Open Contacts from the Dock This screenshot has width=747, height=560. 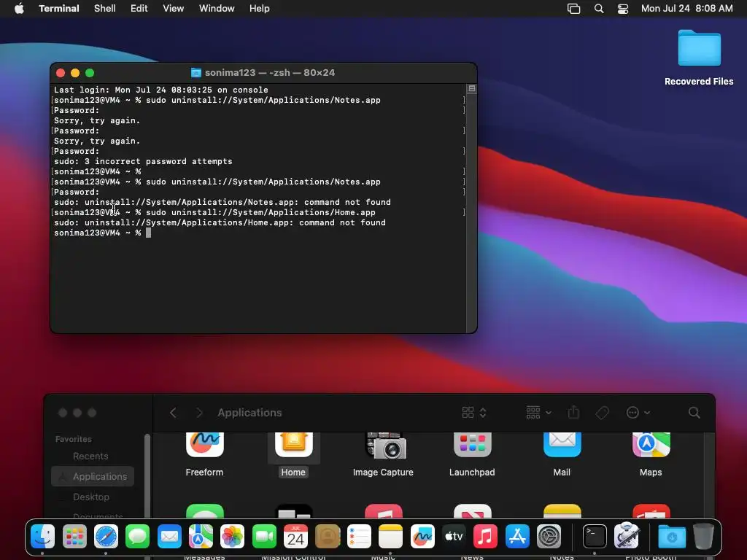click(x=328, y=536)
